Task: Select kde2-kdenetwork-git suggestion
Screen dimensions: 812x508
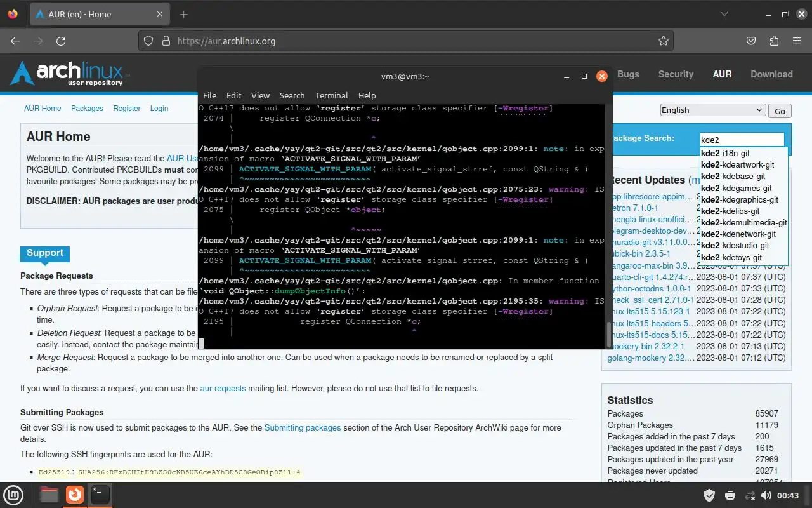Action: (743, 234)
